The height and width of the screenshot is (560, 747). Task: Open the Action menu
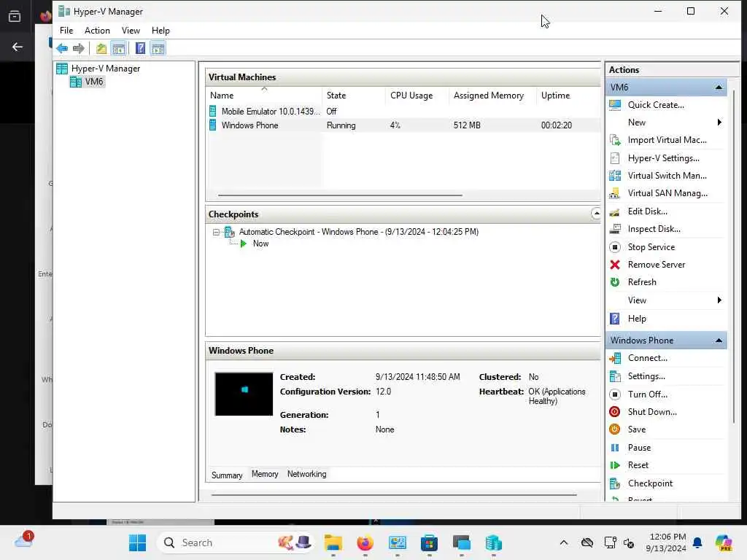tap(97, 31)
